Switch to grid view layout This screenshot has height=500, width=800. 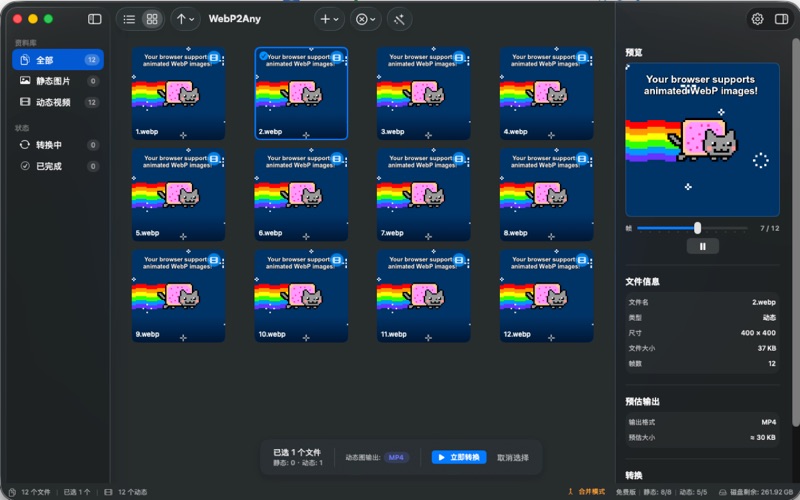[x=152, y=19]
